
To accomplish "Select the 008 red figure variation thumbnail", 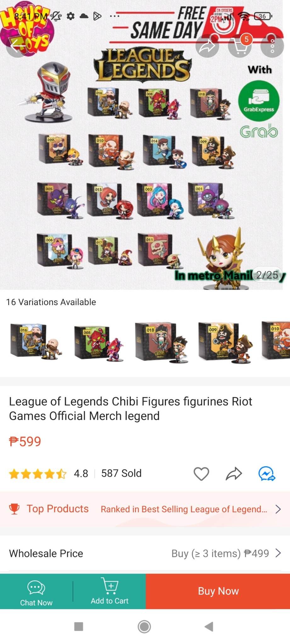I will pyautogui.click(x=99, y=342).
